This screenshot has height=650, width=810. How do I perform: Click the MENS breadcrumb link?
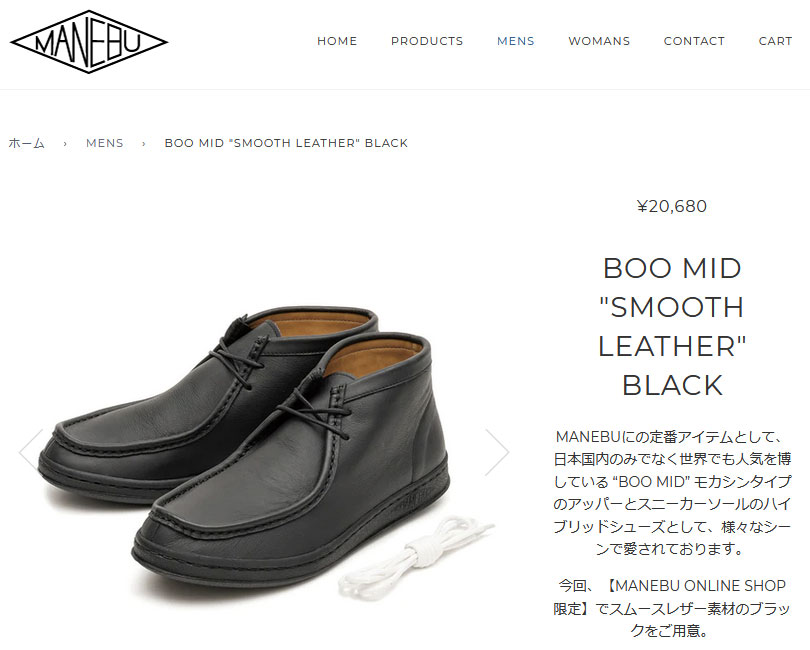click(105, 143)
